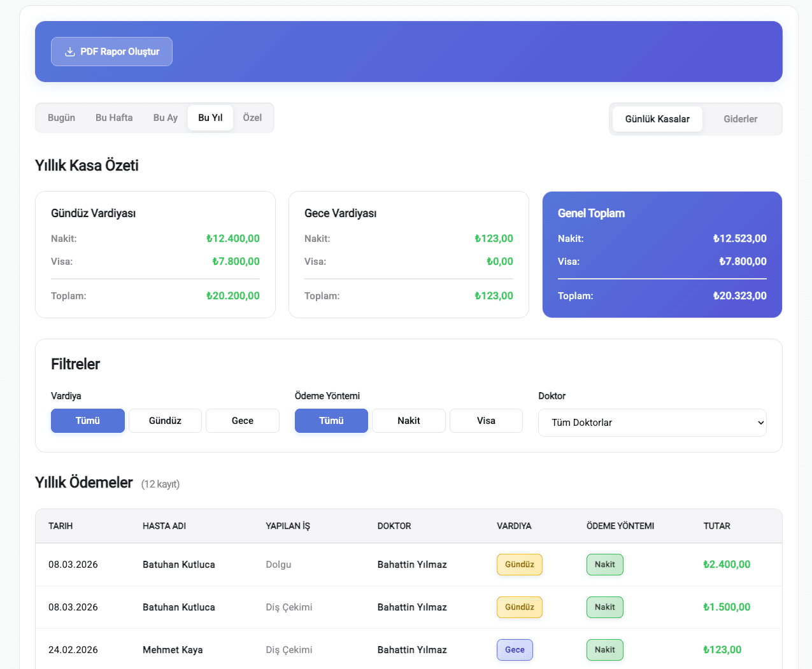Click the ÖDEME YÖNTEMİ column header
The width and height of the screenshot is (812, 669).
(x=620, y=526)
